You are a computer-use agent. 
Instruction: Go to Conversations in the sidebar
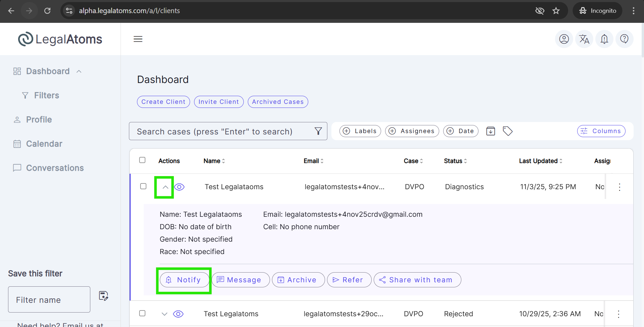55,168
